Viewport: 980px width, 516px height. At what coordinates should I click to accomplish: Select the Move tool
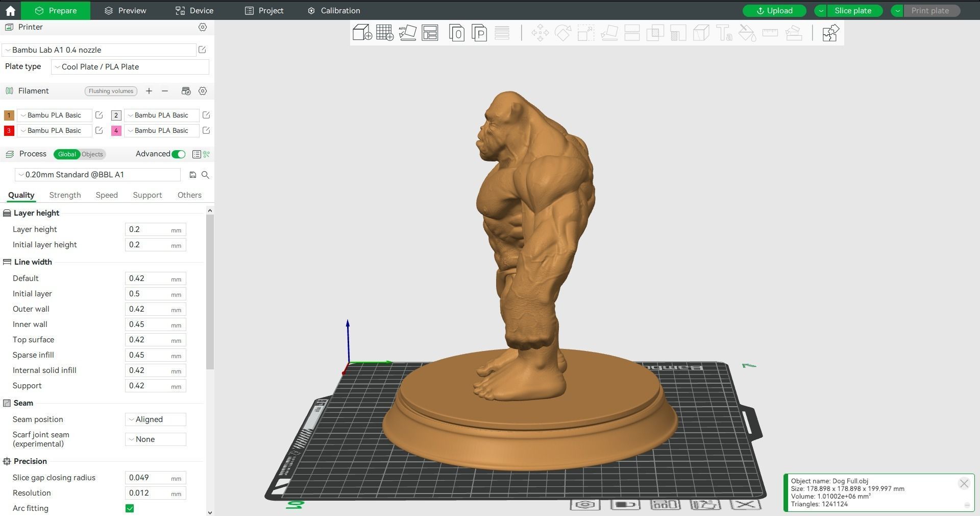(540, 33)
